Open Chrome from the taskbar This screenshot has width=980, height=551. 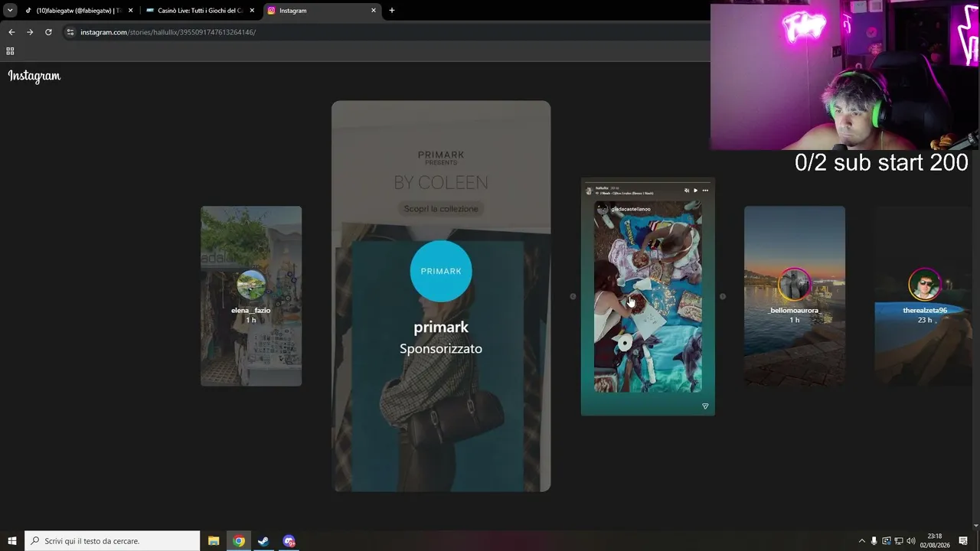tap(239, 541)
